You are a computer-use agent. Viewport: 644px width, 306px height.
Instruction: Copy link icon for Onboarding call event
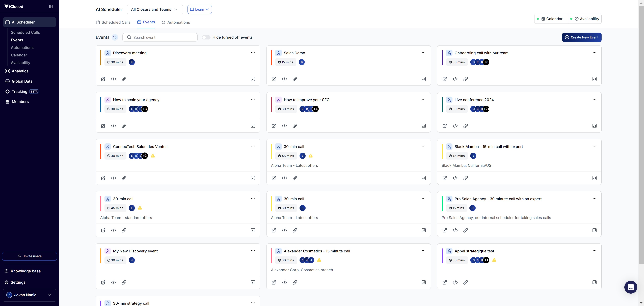[466, 79]
